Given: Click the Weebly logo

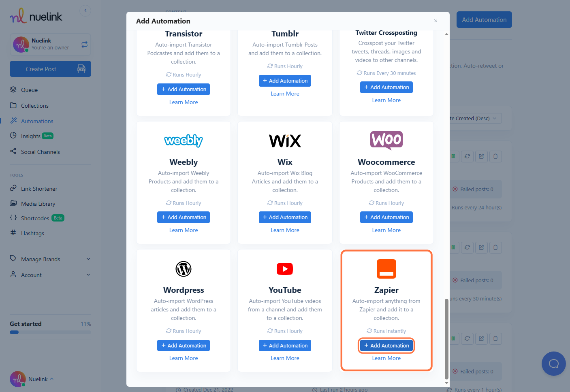Looking at the screenshot, I should coord(184,141).
